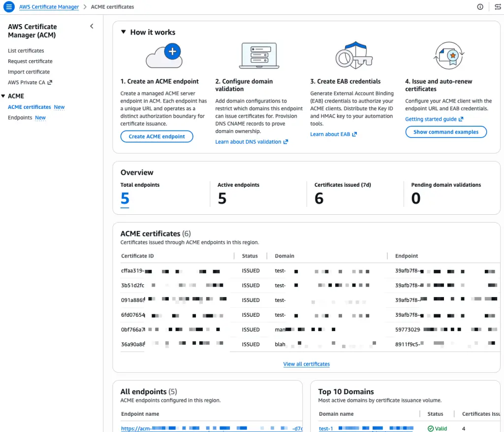
Task: Click Pending domain validations value 0
Action: click(416, 198)
